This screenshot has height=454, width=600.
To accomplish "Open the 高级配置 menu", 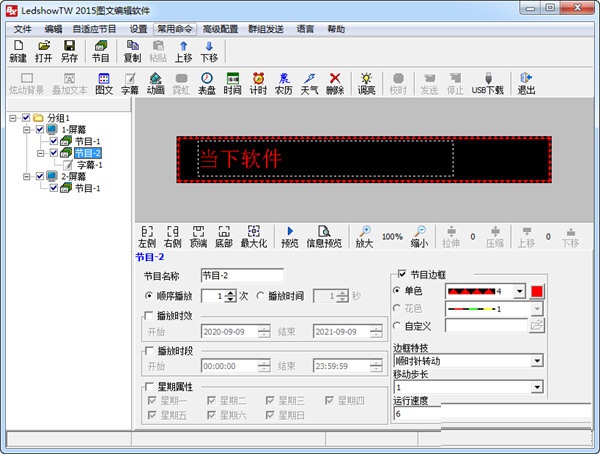I will coord(220,29).
